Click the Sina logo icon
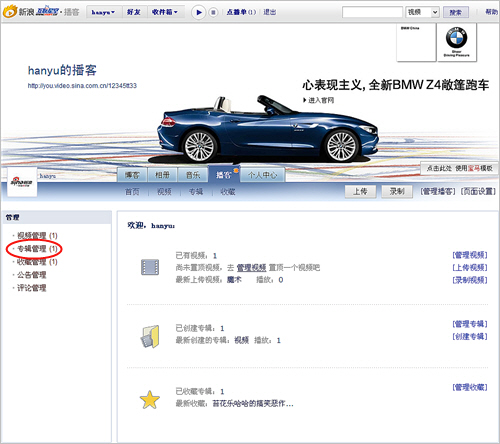The width and height of the screenshot is (500, 444). pos(10,12)
